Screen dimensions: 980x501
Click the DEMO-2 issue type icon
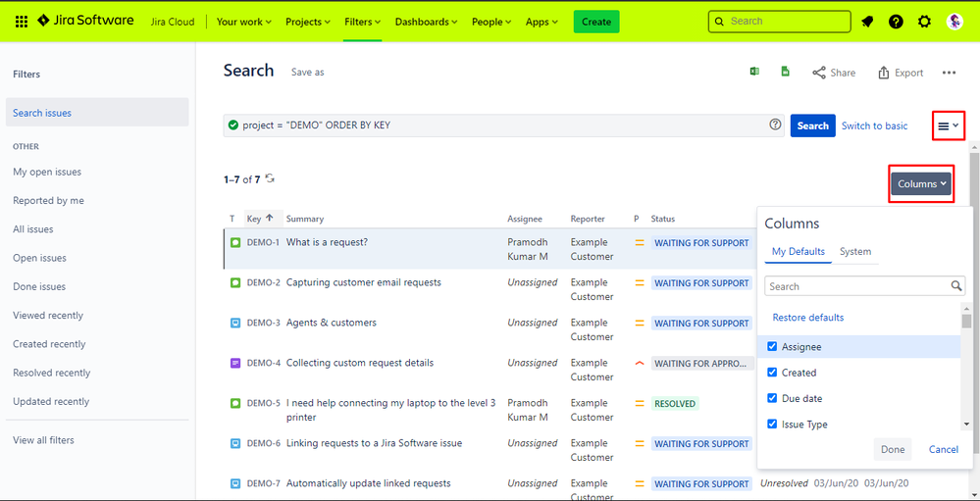[x=235, y=282]
